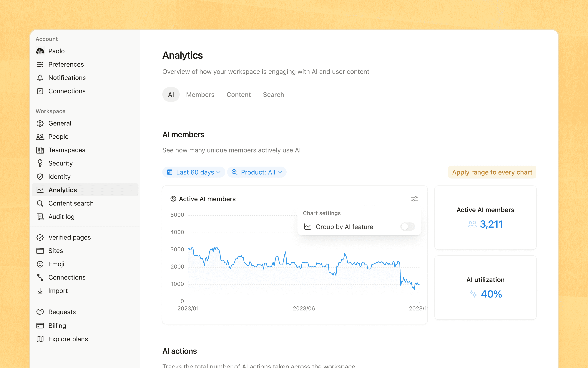588x368 pixels.
Task: Click the Teamspaces building icon
Action: (x=40, y=150)
